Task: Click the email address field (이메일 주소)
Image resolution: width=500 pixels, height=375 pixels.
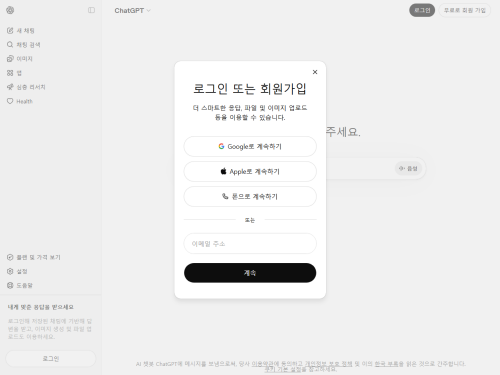Action: (x=250, y=244)
